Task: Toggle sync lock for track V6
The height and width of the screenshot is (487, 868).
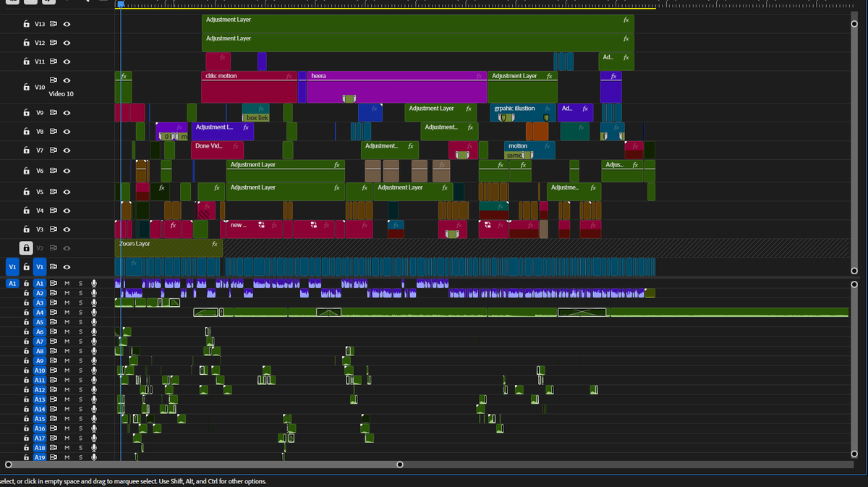Action: coord(54,171)
